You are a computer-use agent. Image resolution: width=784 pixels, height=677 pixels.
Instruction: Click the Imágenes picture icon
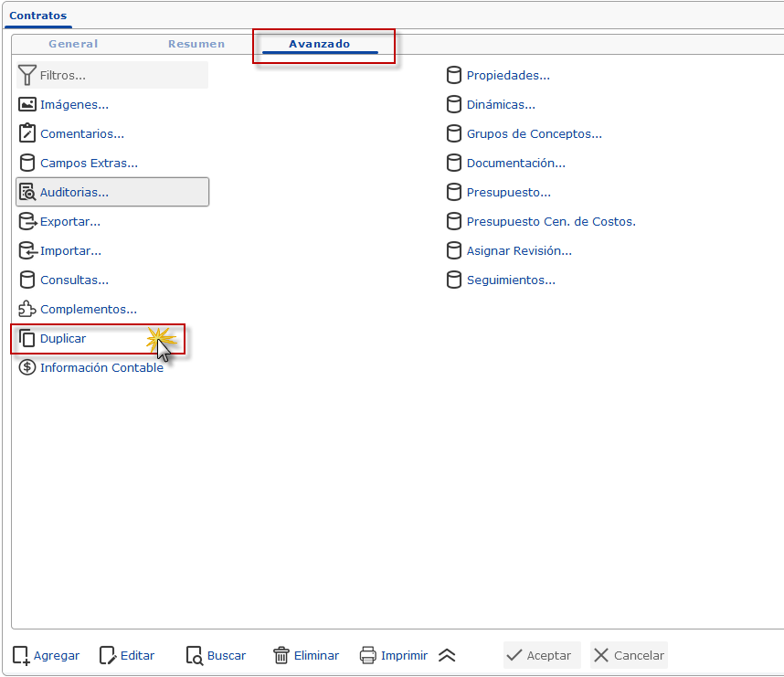click(26, 104)
